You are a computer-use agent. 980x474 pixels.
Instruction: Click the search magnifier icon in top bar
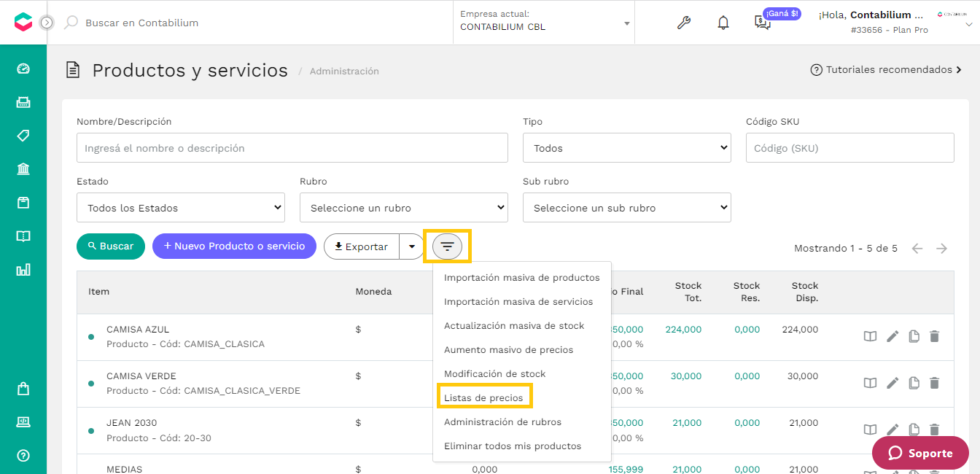coord(71,23)
